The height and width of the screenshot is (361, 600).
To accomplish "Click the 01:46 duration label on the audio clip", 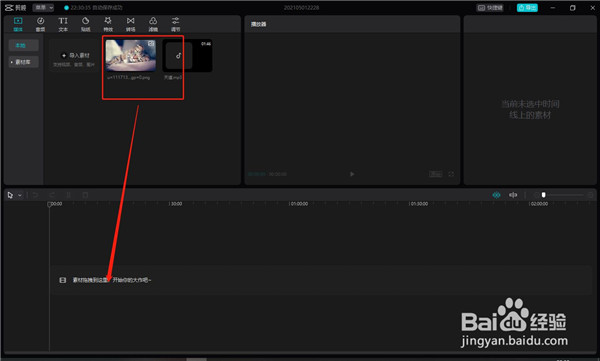I will pyautogui.click(x=206, y=44).
